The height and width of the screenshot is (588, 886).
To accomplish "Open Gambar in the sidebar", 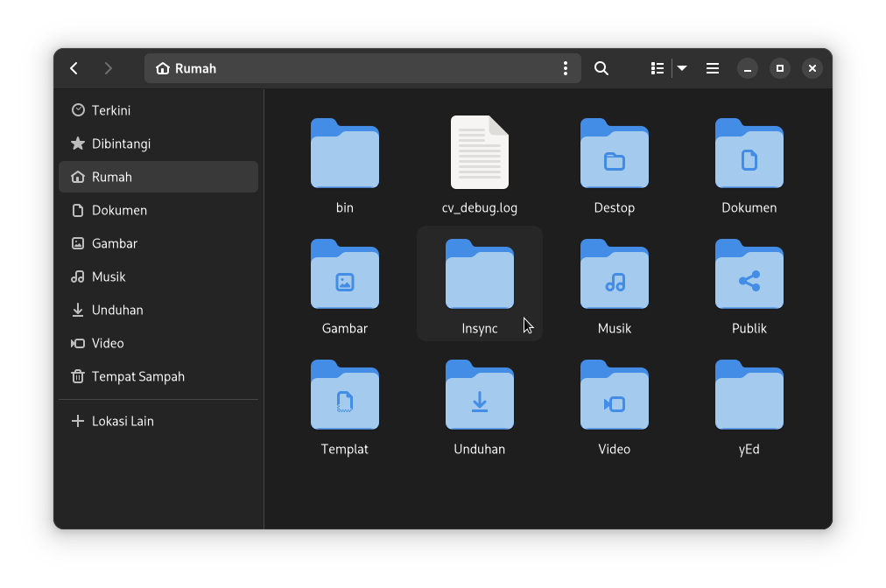I will (114, 243).
